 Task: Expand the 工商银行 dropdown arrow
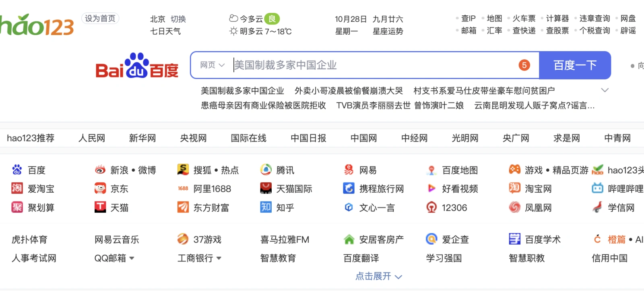[x=219, y=258]
